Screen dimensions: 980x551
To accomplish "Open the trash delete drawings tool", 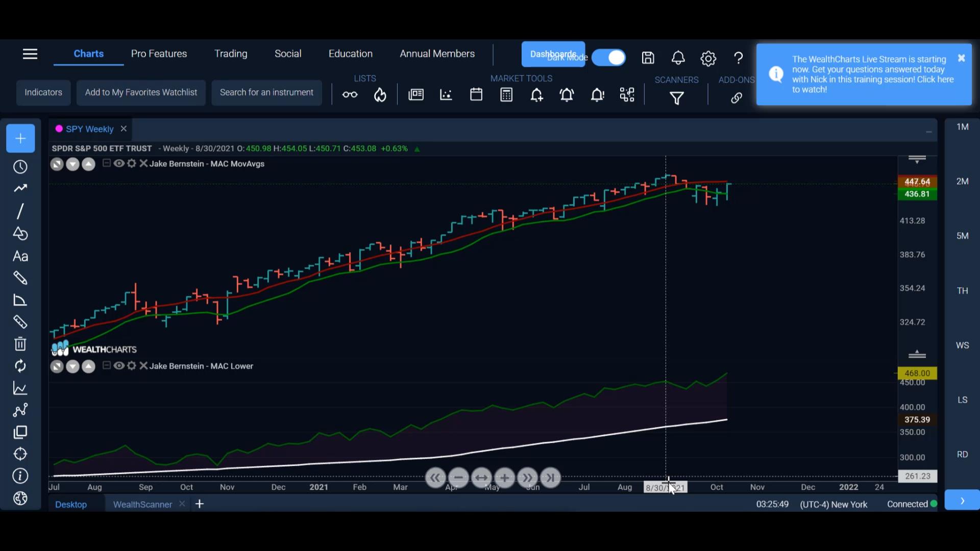I will [x=20, y=344].
